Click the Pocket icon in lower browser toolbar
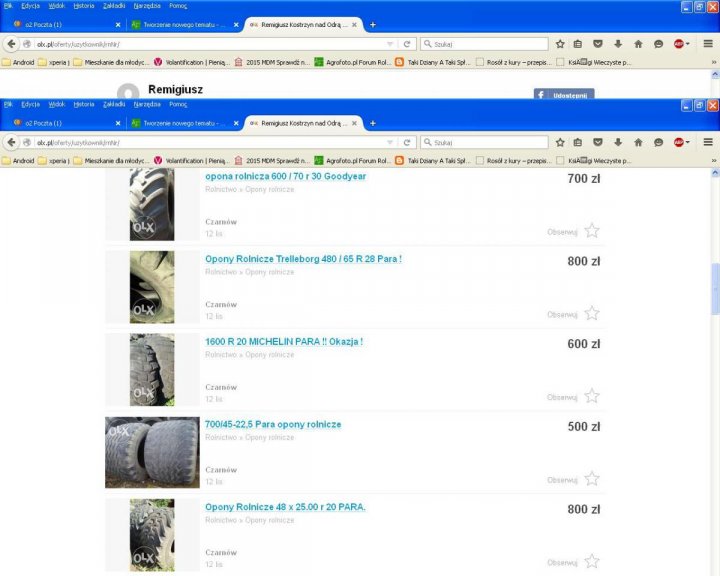 click(x=597, y=143)
